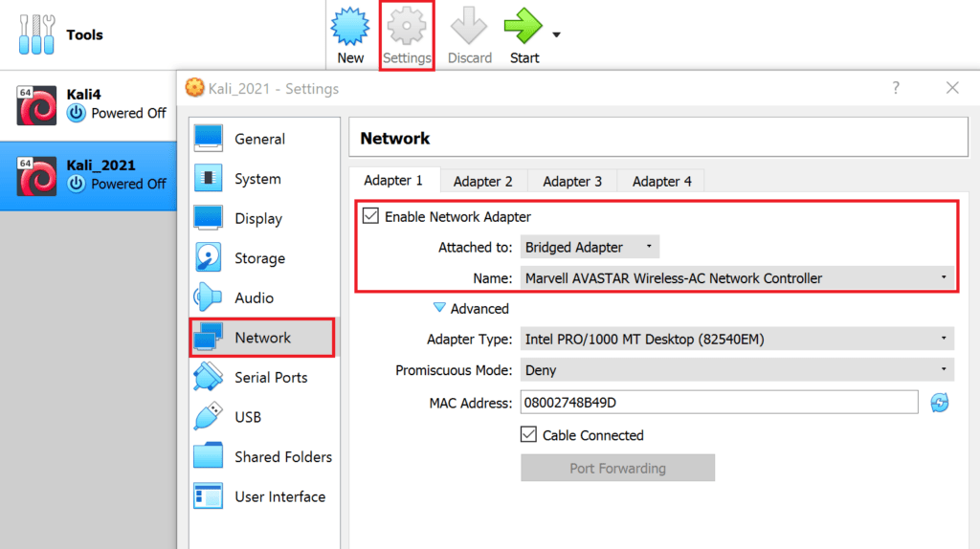This screenshot has width=980, height=549.
Task: Open Storage settings category icon
Action: click(208, 257)
